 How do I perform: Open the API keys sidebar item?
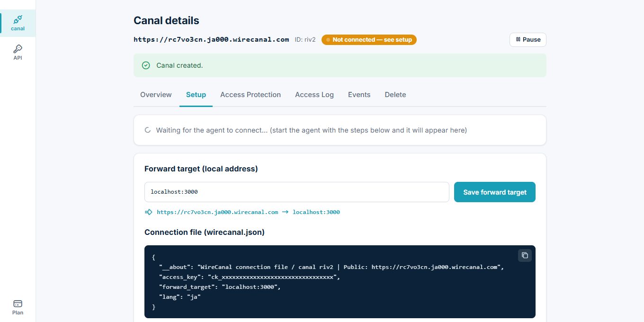(18, 53)
